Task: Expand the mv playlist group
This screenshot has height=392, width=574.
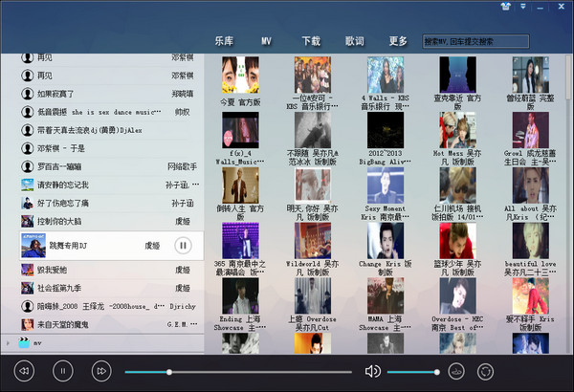Action: (x=8, y=343)
